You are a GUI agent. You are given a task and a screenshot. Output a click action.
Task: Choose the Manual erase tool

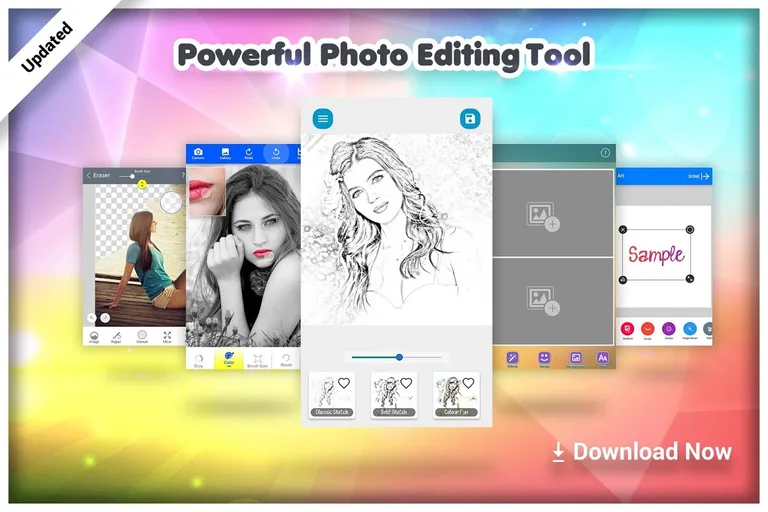(142, 337)
